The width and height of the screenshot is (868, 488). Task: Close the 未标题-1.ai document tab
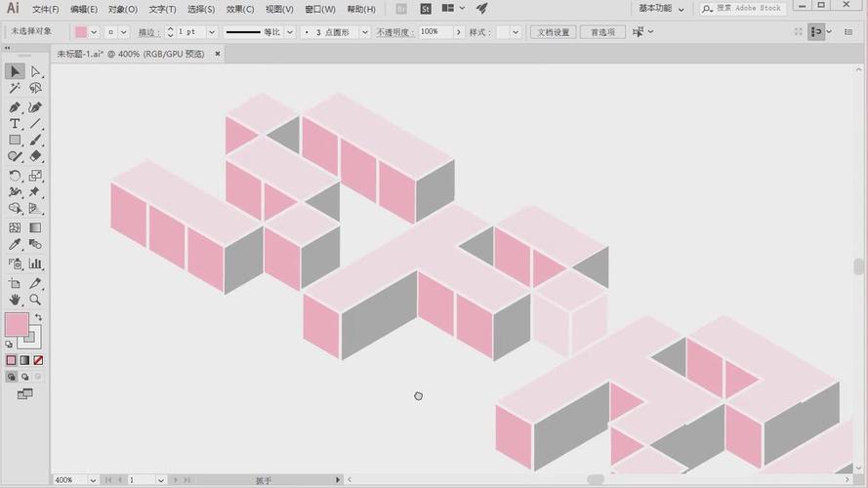click(x=218, y=54)
